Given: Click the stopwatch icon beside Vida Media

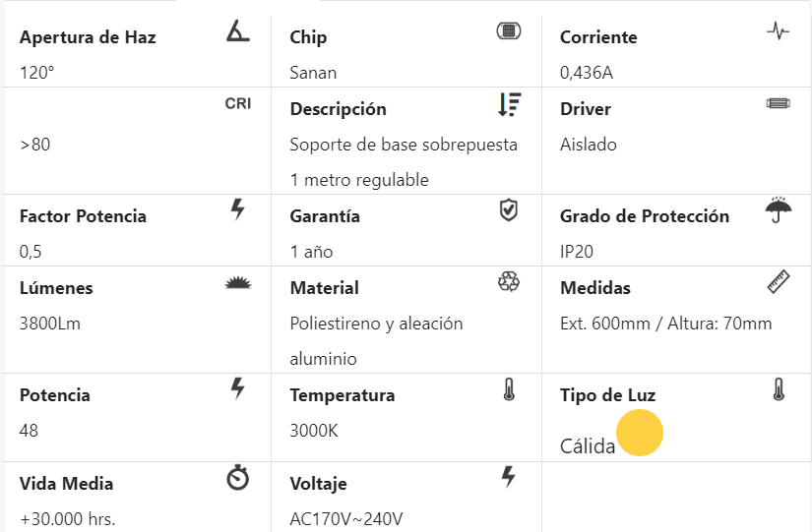Looking at the screenshot, I should pyautogui.click(x=237, y=478).
